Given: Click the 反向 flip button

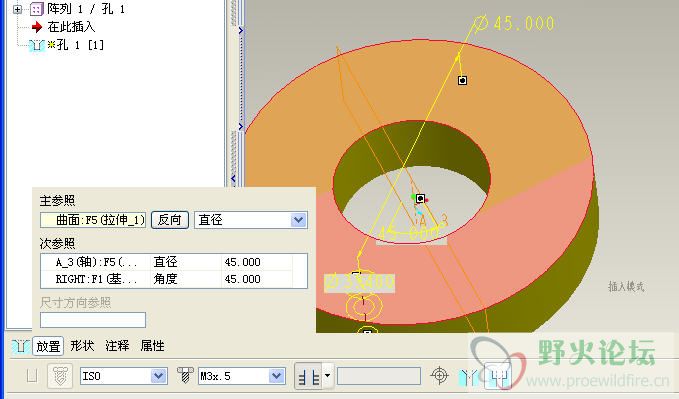Looking at the screenshot, I should point(170,220).
